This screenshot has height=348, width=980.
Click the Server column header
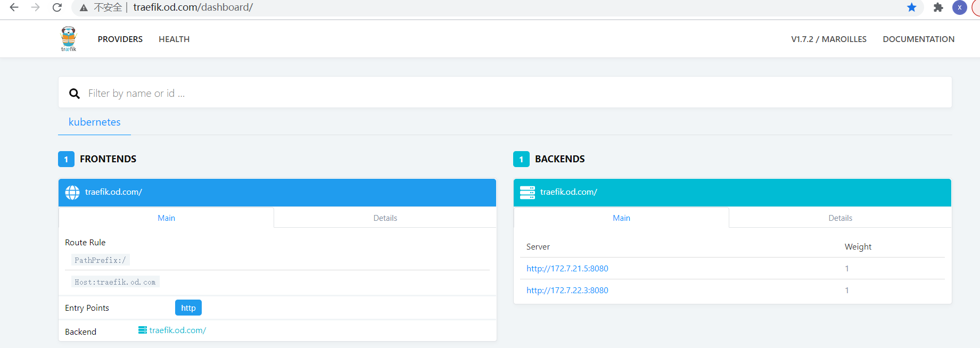[538, 246]
